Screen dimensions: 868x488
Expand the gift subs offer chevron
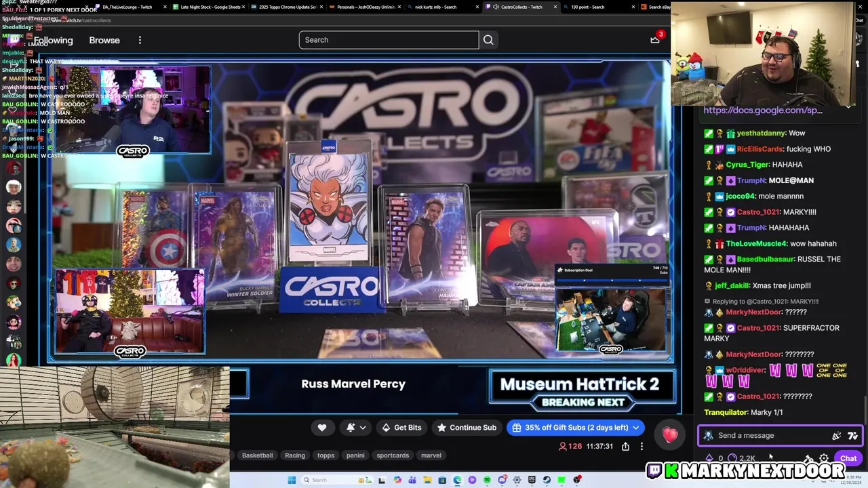coord(636,428)
